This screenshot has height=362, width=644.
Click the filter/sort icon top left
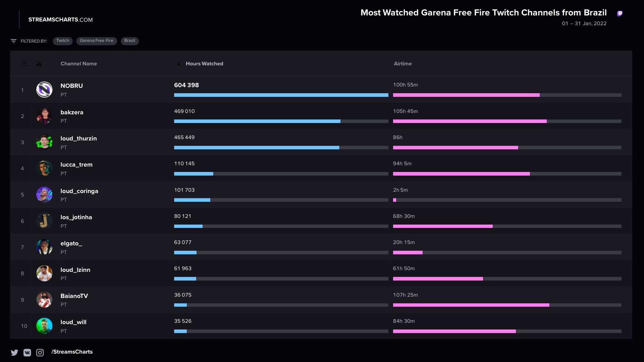coord(13,40)
